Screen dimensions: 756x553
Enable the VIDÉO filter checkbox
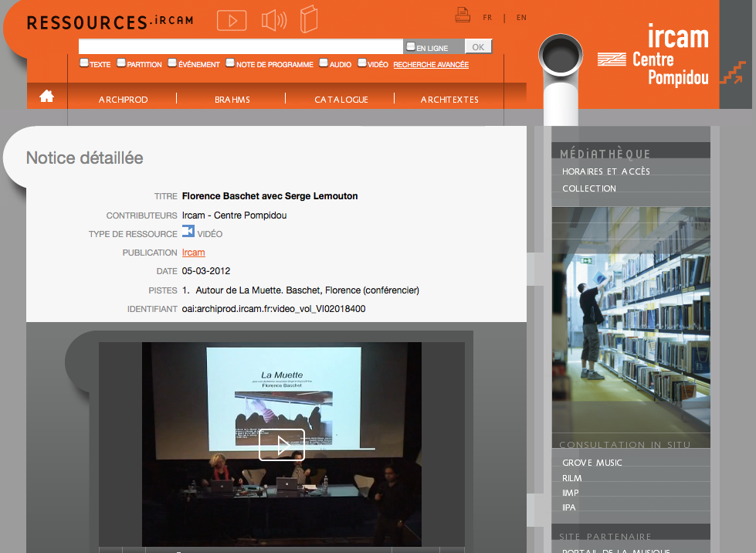point(361,63)
